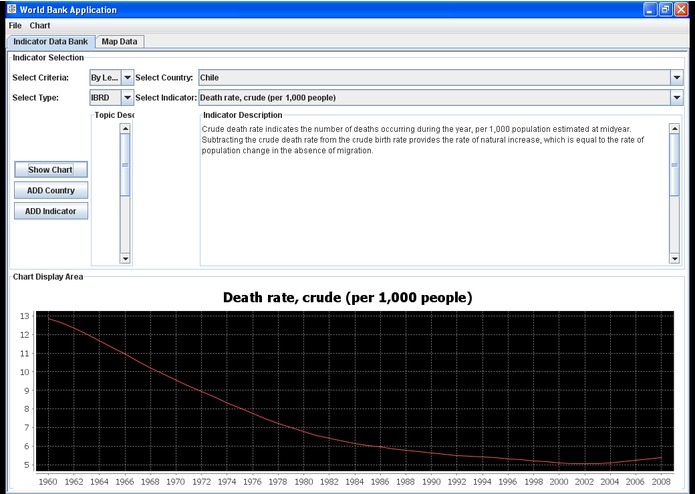
Task: Minimize the World Bank Application window
Action: tap(650, 9)
